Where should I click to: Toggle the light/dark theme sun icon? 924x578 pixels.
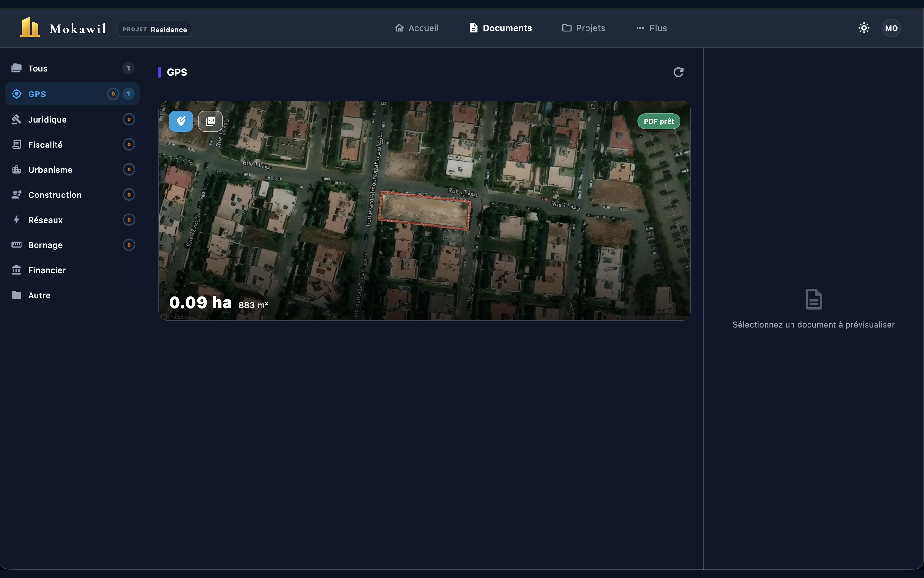coord(864,28)
